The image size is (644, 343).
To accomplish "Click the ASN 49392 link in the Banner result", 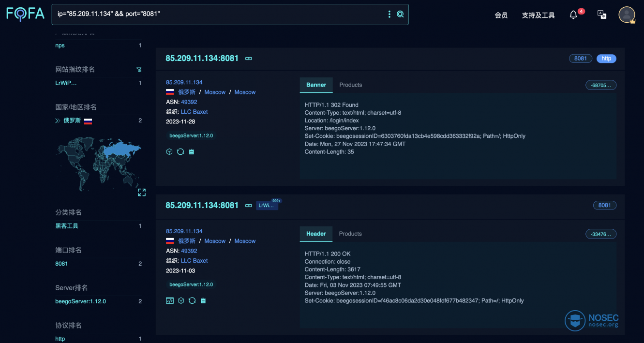I will click(x=189, y=102).
